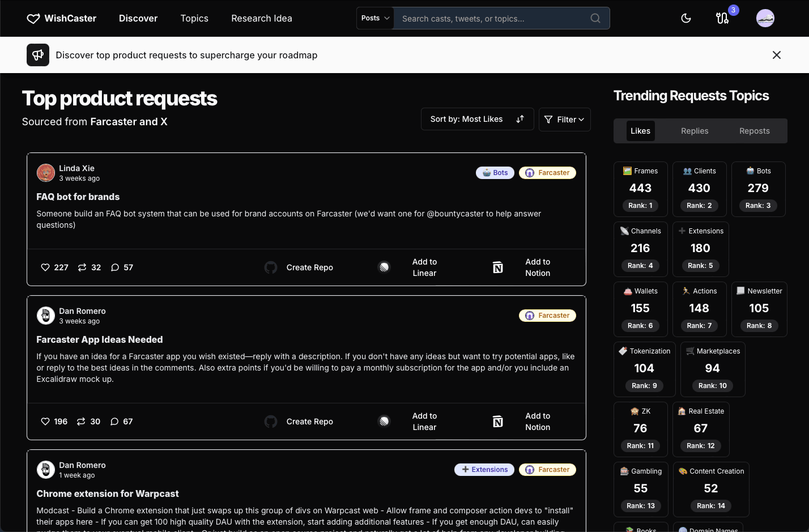
Task: Switch to the Replies tab
Action: (695, 131)
